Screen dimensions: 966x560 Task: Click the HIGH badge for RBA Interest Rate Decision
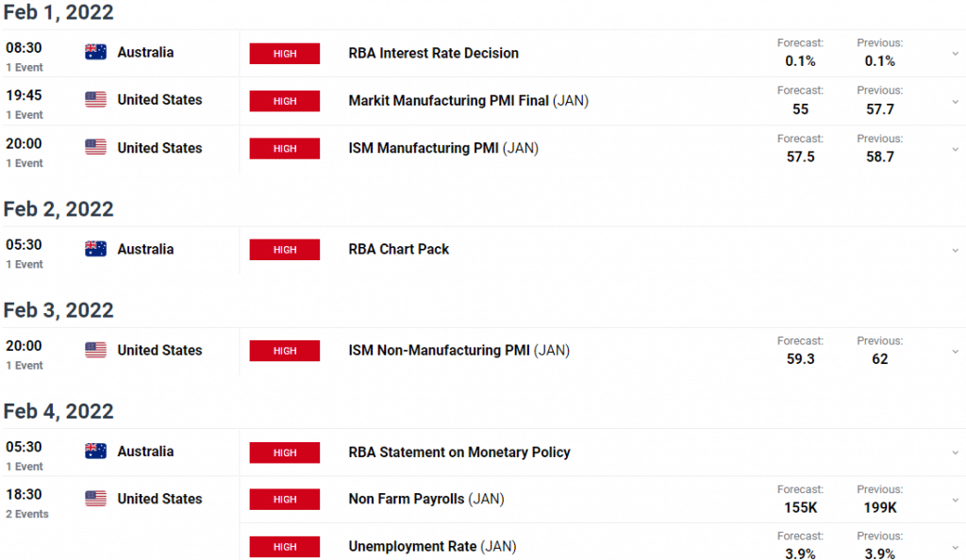[x=285, y=54]
